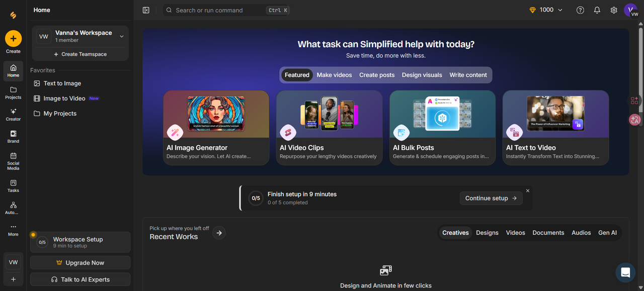
Task: Open Text to Image favorite
Action: 80,83
